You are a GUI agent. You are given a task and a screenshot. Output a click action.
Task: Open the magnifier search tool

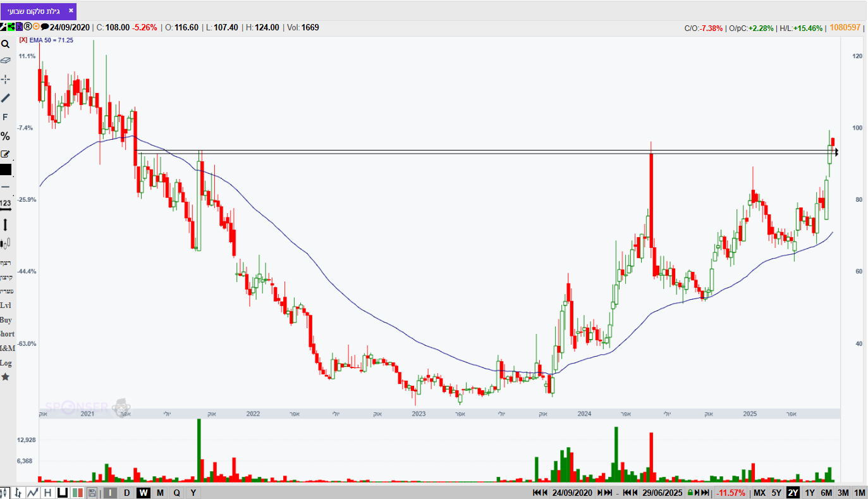tap(5, 44)
